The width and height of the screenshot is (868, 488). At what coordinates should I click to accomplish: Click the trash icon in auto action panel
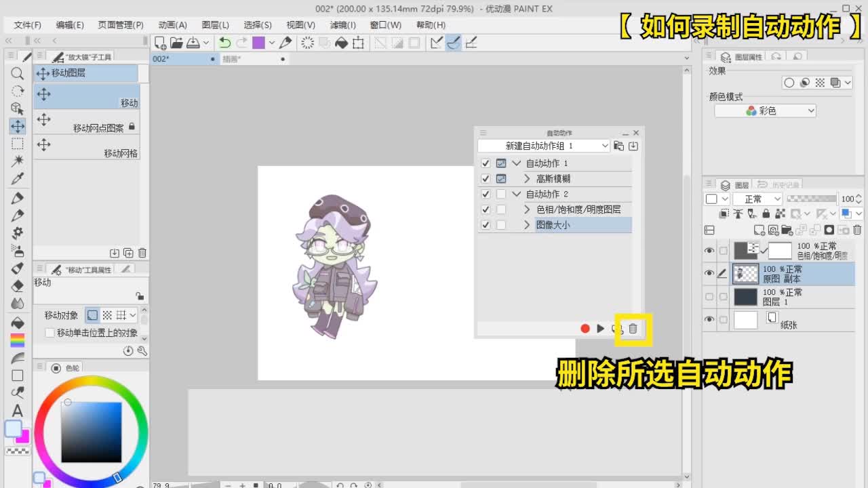pyautogui.click(x=633, y=329)
